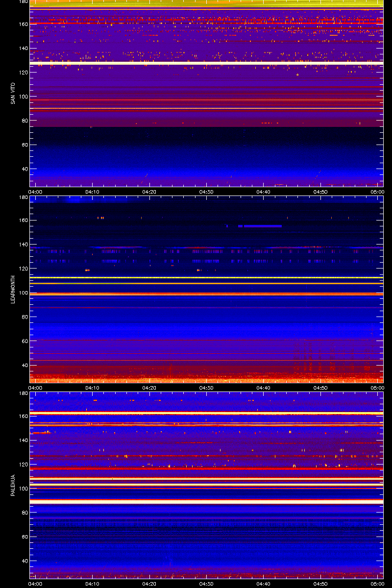The height and width of the screenshot is (588, 392).
Task: Click the 80 frequency tick on San Vito axis
Action: pyautogui.click(x=24, y=121)
